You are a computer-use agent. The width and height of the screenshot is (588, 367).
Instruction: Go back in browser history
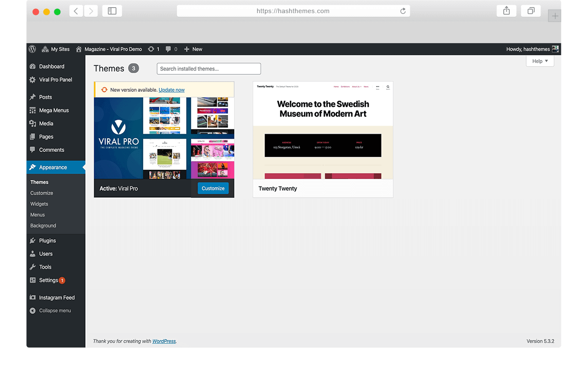(76, 11)
